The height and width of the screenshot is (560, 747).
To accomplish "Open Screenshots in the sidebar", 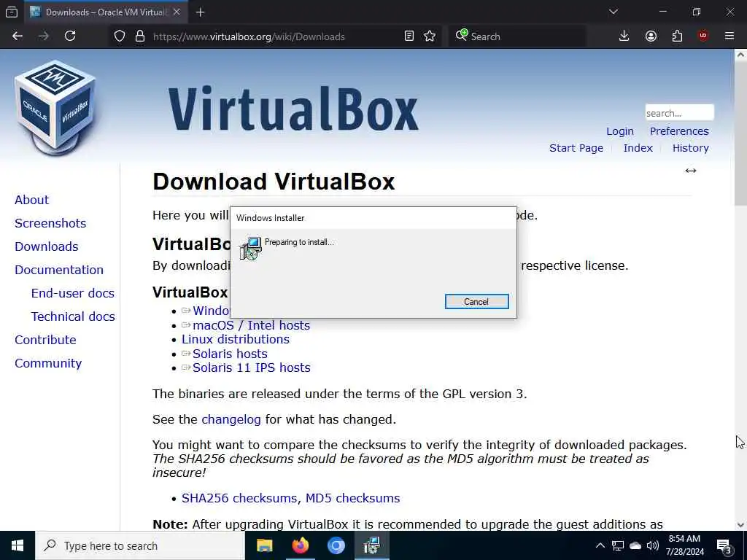I will [x=50, y=223].
